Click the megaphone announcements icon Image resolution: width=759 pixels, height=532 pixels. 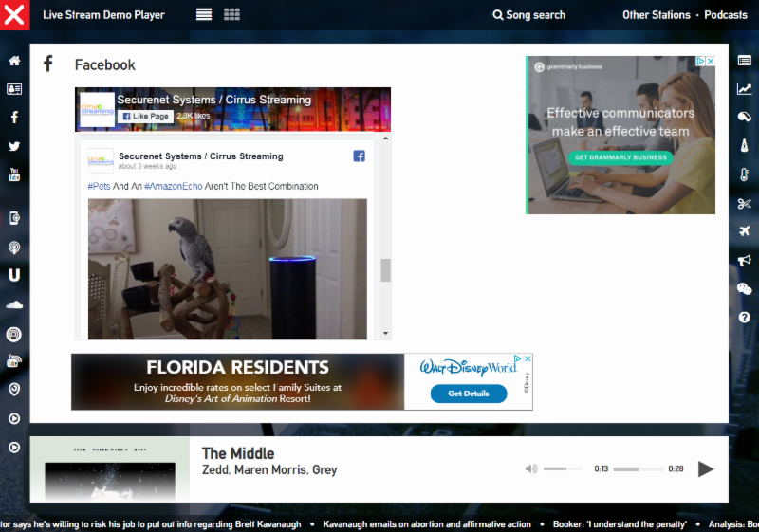[745, 260]
